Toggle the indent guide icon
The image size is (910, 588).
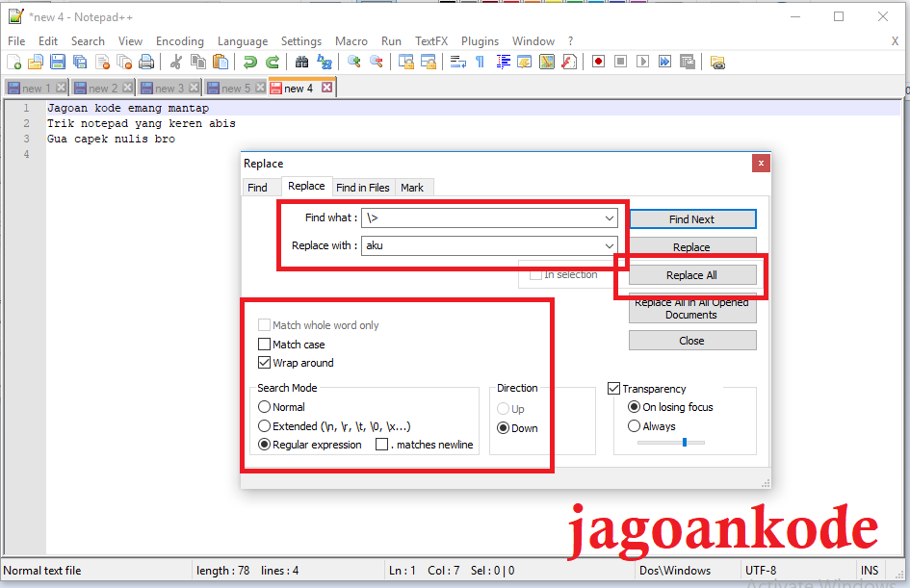pyautogui.click(x=503, y=62)
